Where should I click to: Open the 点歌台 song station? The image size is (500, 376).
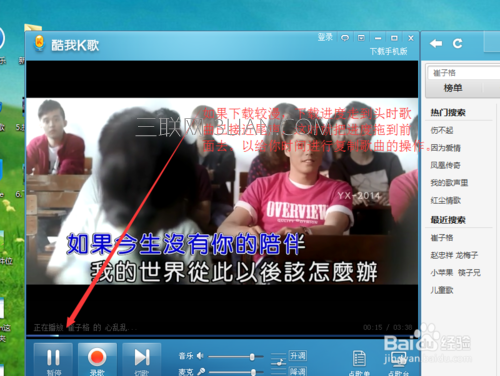click(x=398, y=363)
